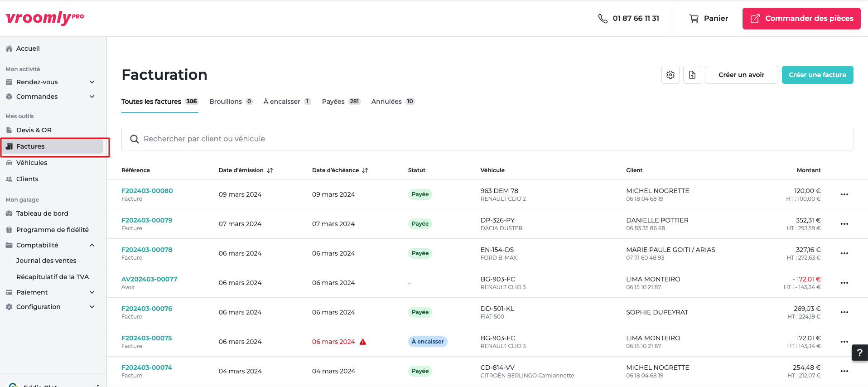Click Commander des pièces button
Screen dimensions: 868x387
tap(801, 19)
